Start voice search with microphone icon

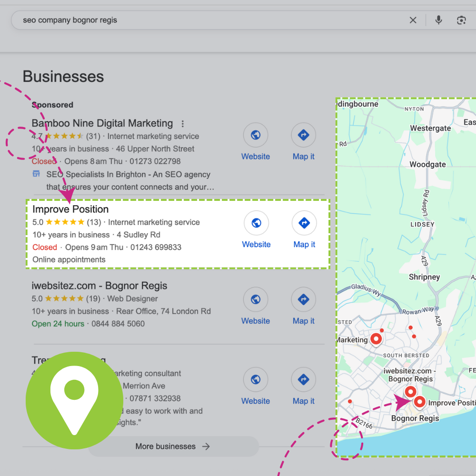pos(438,20)
